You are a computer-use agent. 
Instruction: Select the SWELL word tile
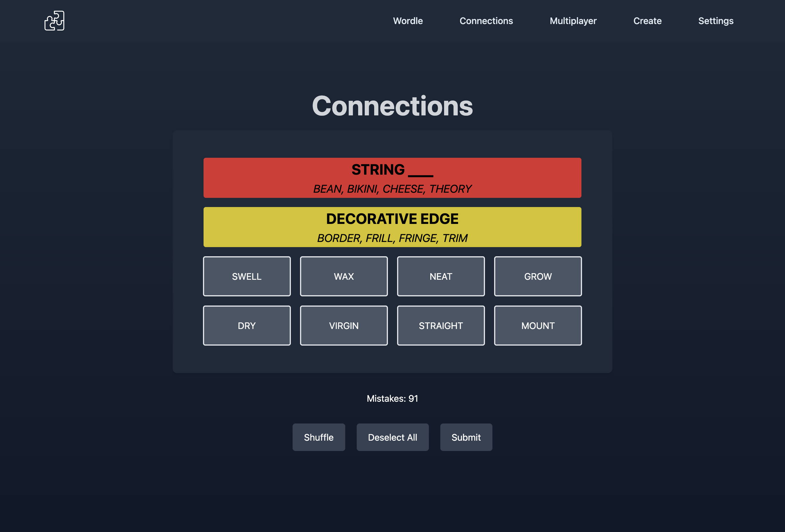(x=247, y=276)
